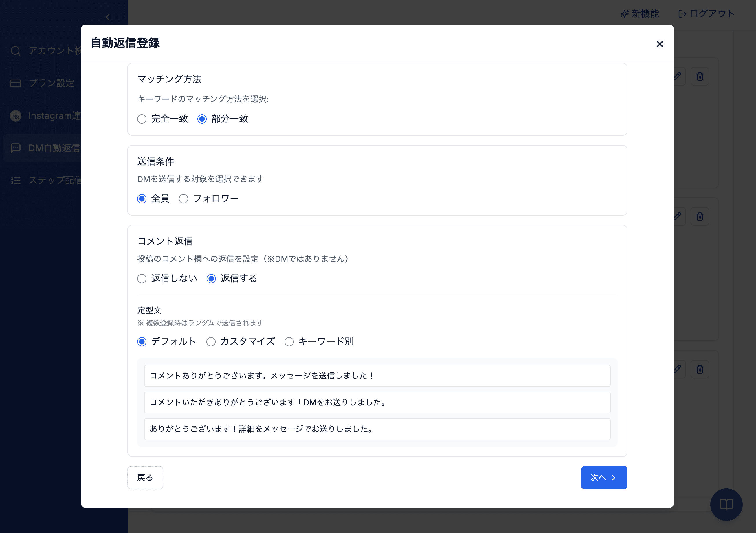The width and height of the screenshot is (756, 533).
Task: Select デフォルト template option
Action: pyautogui.click(x=142, y=342)
